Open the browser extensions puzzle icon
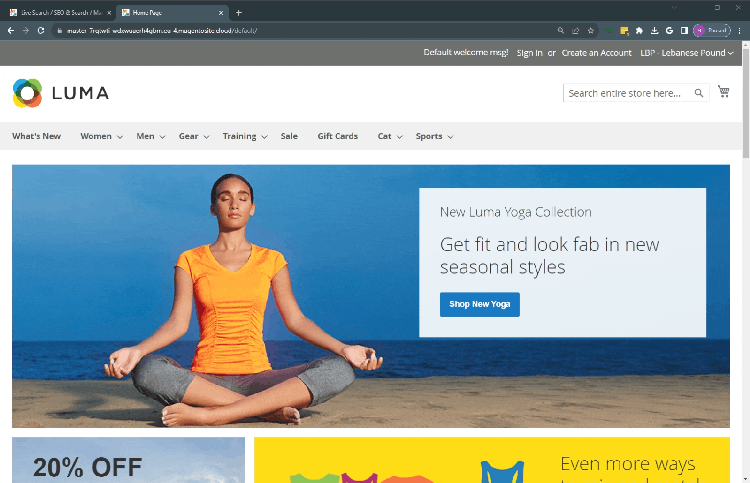750x483 pixels. point(639,30)
